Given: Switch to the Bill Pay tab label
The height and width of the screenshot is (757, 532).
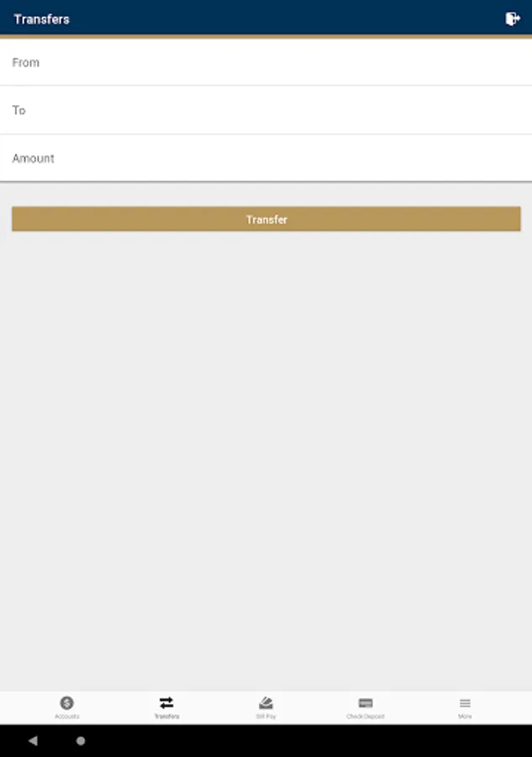Looking at the screenshot, I should pos(266,717).
